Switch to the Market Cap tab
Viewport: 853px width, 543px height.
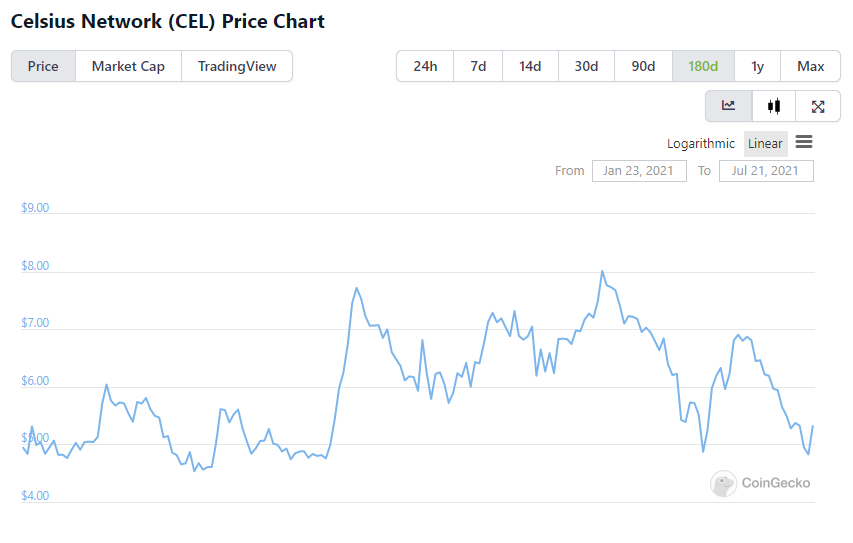128,66
